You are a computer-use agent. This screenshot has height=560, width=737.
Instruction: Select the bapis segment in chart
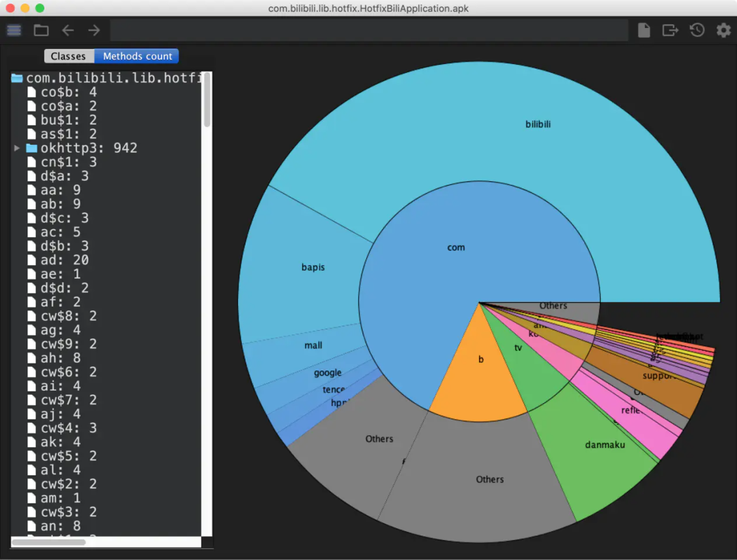[x=313, y=267]
